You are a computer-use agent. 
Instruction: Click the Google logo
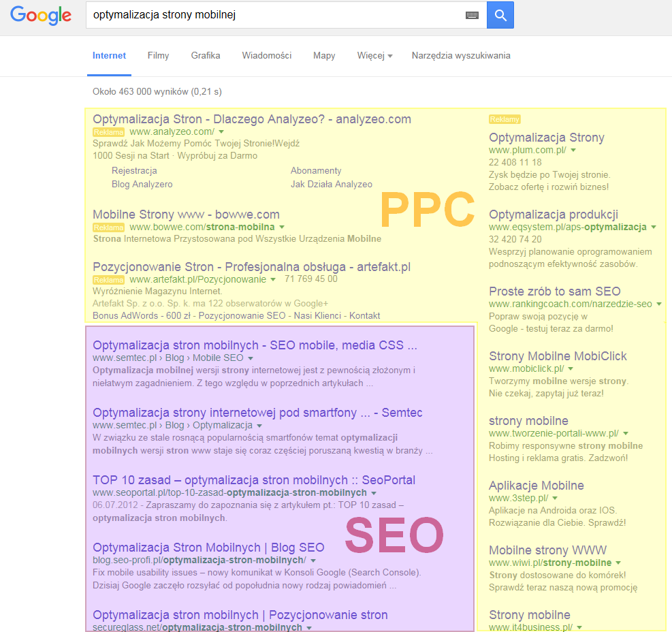coord(41,15)
